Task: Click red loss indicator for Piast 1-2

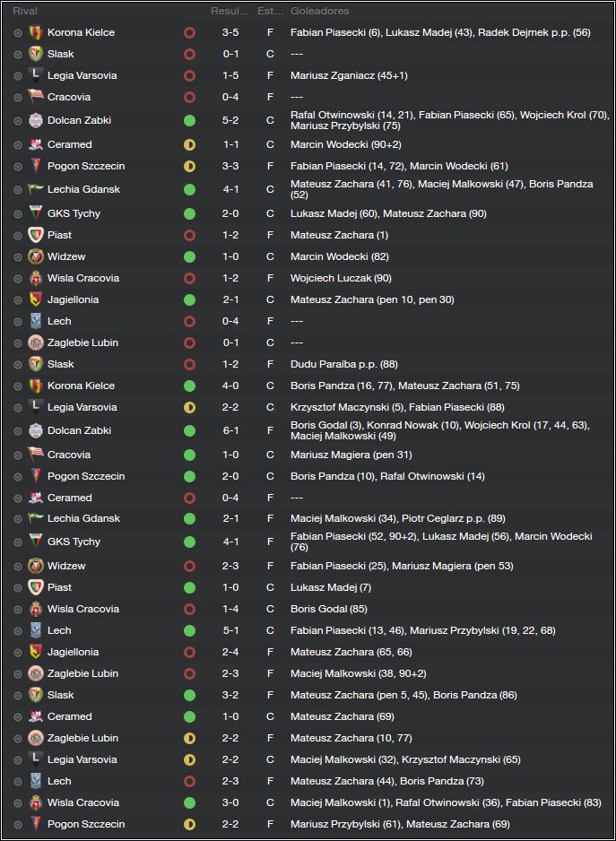Action: tap(189, 236)
